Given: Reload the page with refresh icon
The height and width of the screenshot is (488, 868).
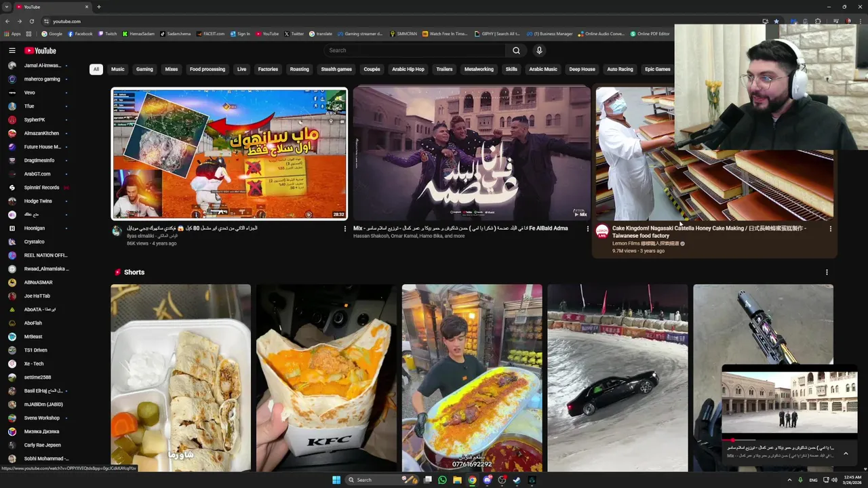Looking at the screenshot, I should 31,21.
